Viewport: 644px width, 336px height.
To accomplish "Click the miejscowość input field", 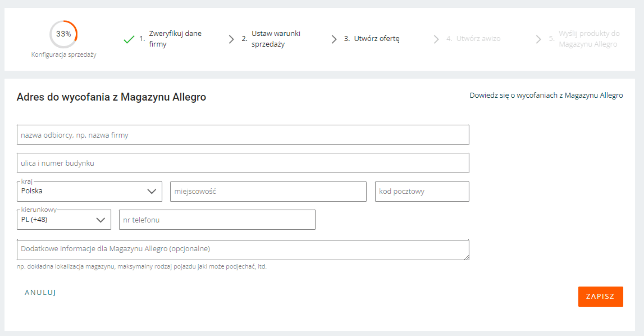I will (268, 191).
